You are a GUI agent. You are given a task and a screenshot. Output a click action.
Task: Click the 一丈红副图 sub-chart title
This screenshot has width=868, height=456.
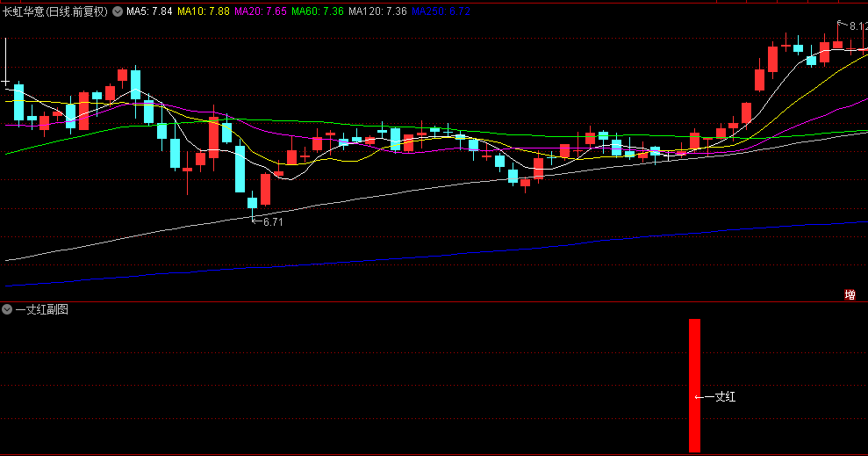point(41,310)
